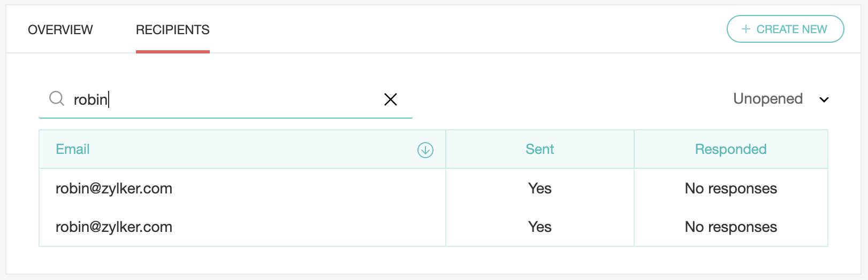Click Yes in the first row

click(539, 189)
